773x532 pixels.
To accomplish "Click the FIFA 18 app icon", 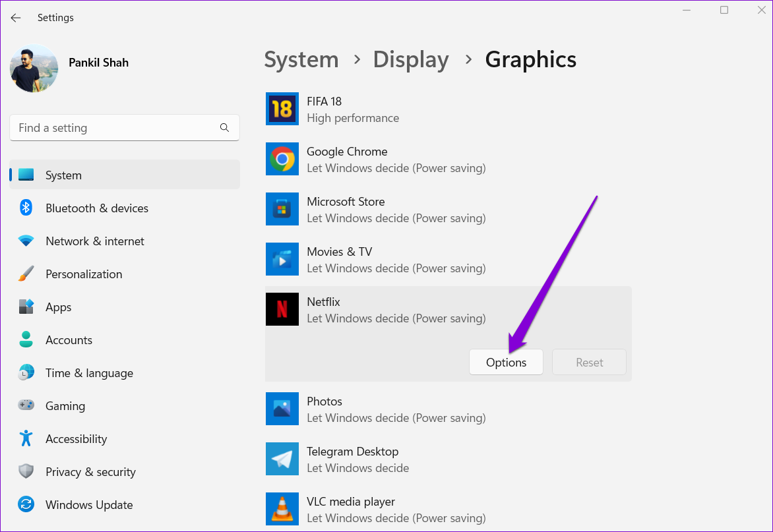I will click(282, 109).
